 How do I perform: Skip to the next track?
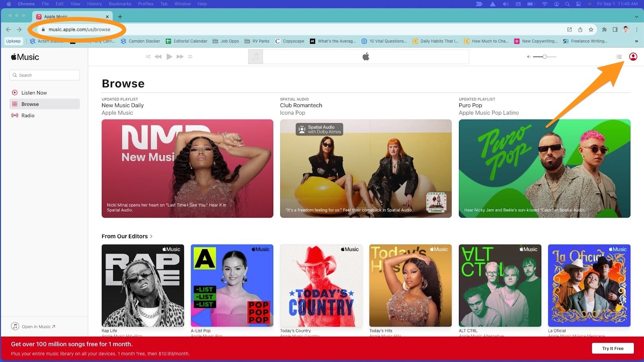(x=180, y=57)
